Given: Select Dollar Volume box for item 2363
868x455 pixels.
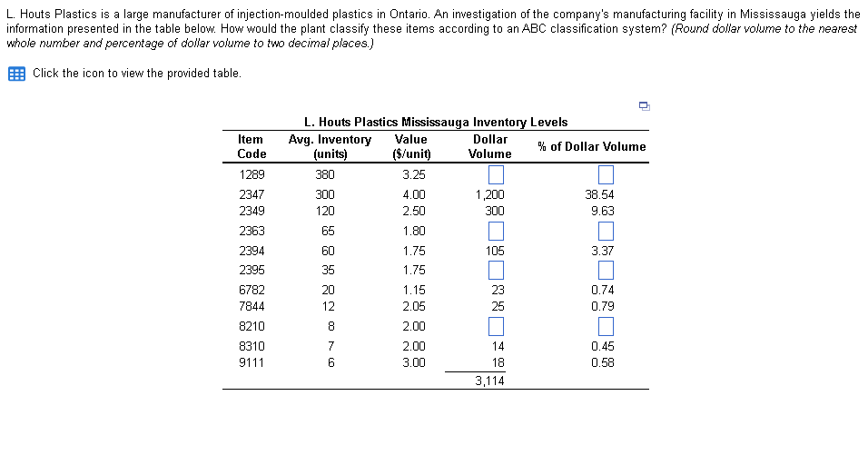Looking at the screenshot, I should (x=496, y=232).
